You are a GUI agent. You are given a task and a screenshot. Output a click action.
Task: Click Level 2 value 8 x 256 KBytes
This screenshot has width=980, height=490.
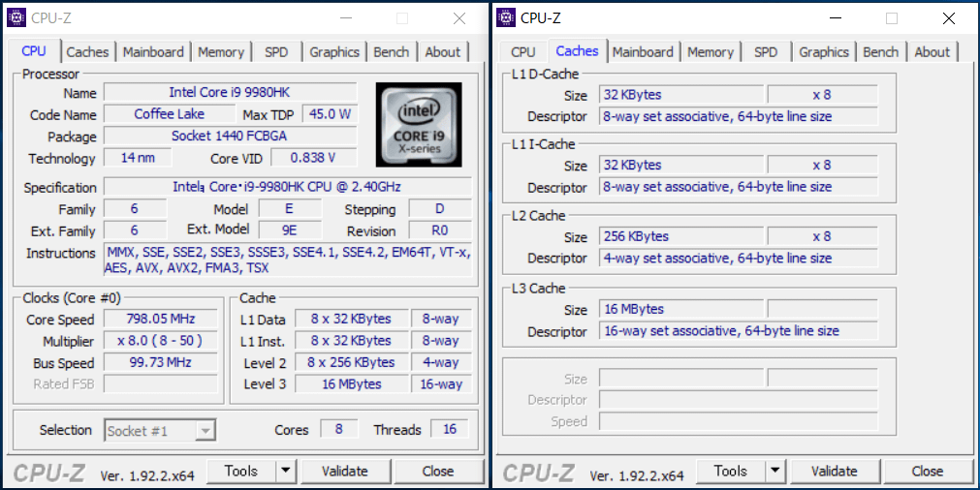[351, 363]
